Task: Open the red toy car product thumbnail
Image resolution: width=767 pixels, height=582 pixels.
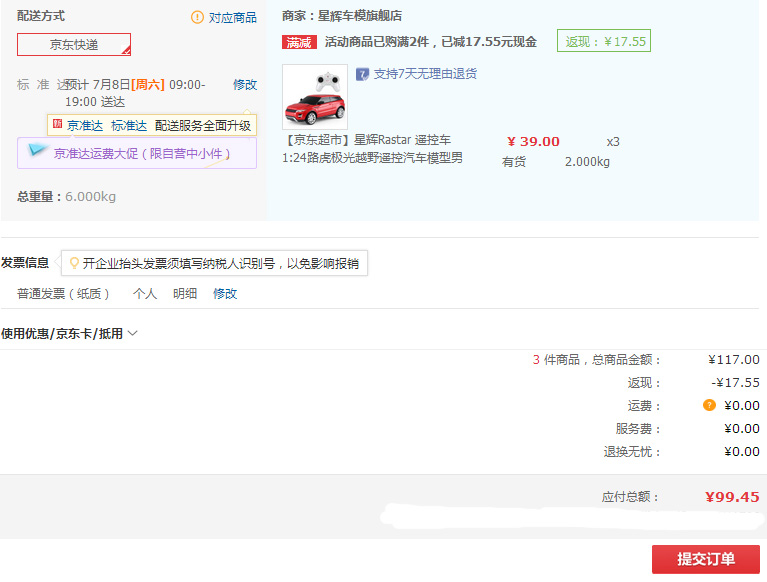Action: point(315,97)
